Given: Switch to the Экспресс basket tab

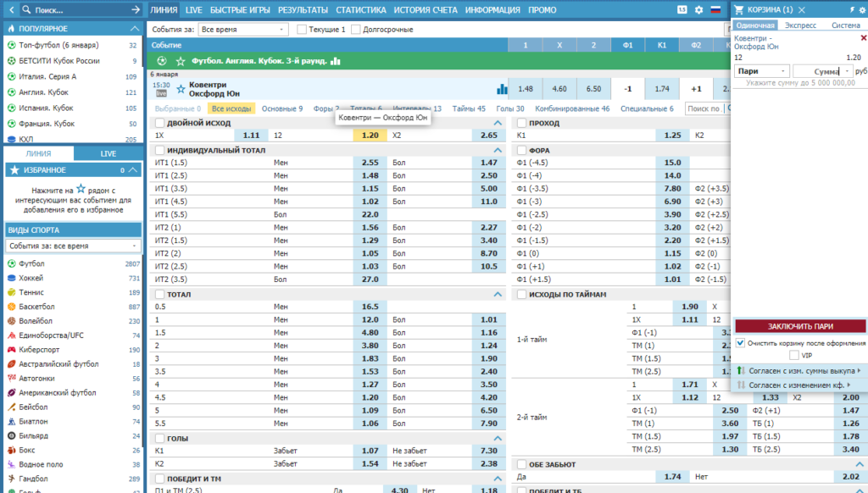Looking at the screenshot, I should (800, 25).
